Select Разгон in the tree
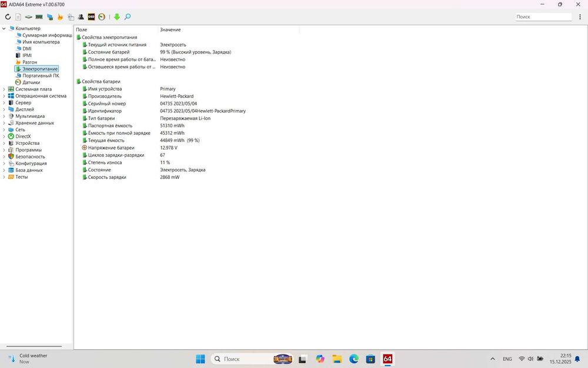 (x=29, y=62)
